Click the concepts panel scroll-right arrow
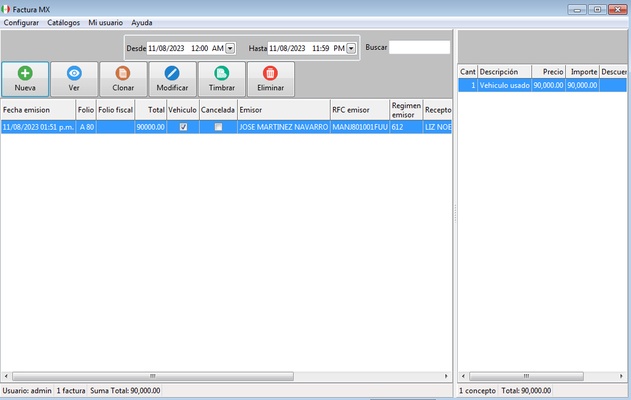Screen dimensions: 631x400 point(621,376)
